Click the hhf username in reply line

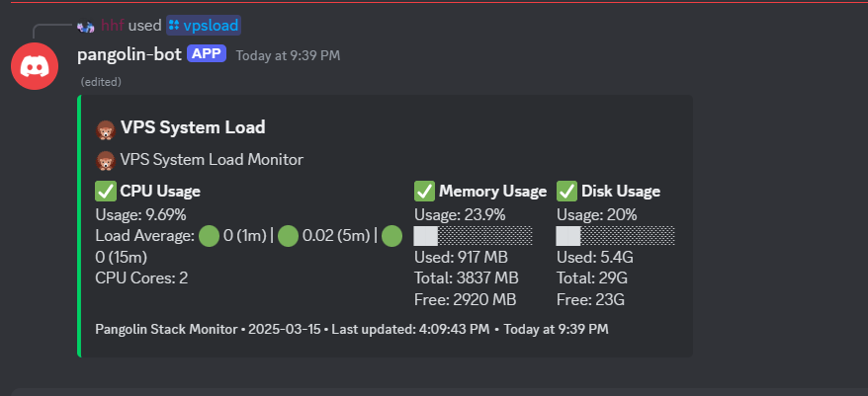[x=112, y=25]
